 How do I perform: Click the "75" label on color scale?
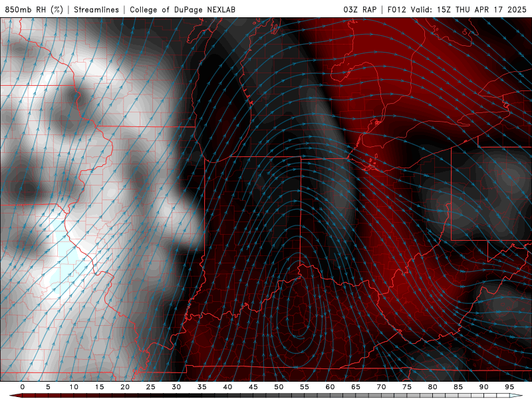point(407,387)
